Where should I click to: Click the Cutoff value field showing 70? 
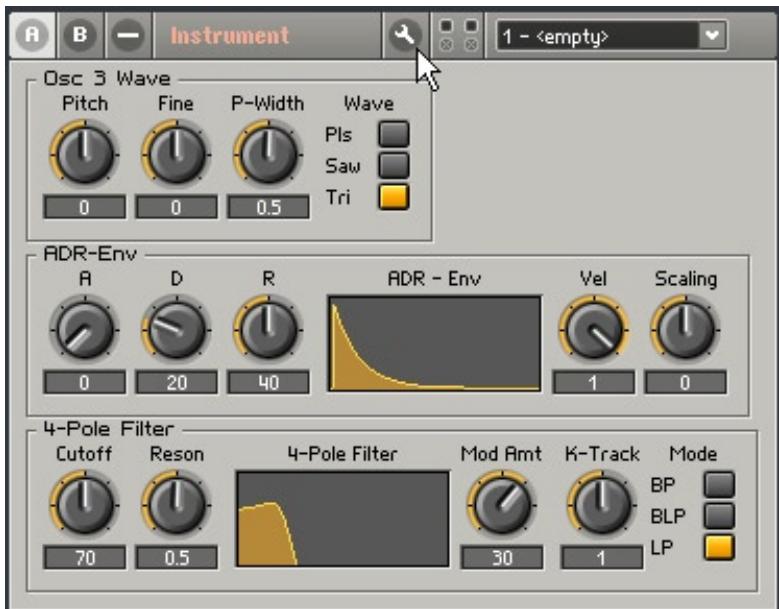click(84, 557)
